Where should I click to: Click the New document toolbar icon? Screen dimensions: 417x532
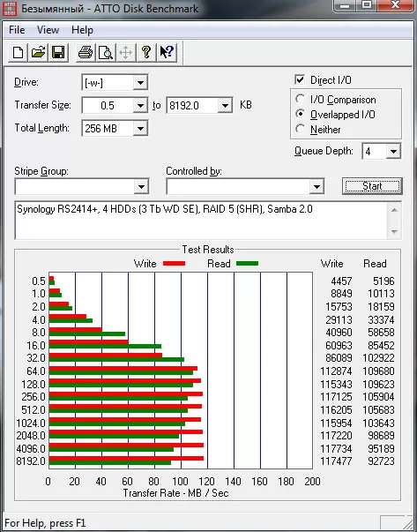point(18,53)
